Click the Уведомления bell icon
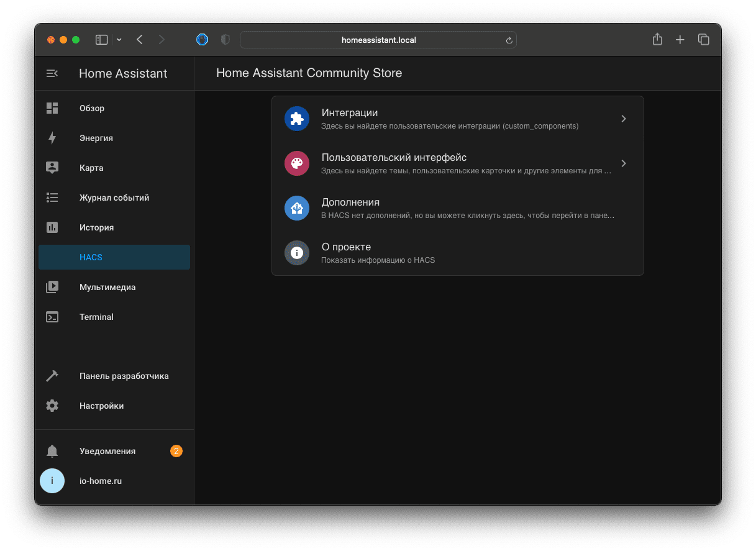 (52, 451)
